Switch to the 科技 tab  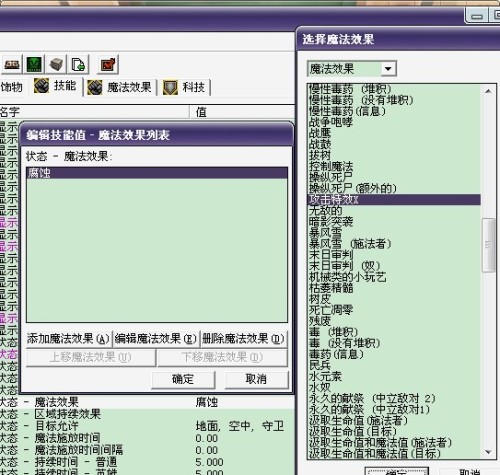click(x=185, y=87)
